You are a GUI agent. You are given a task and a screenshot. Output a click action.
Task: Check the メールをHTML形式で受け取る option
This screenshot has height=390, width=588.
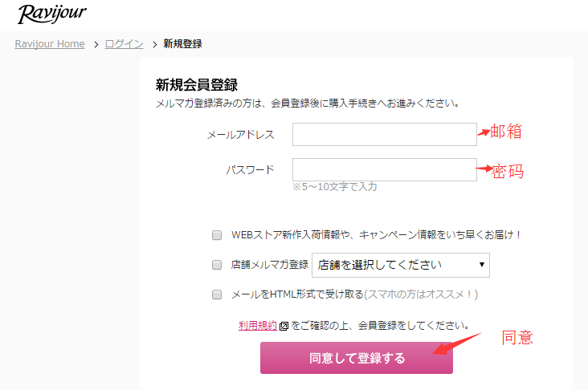(217, 295)
